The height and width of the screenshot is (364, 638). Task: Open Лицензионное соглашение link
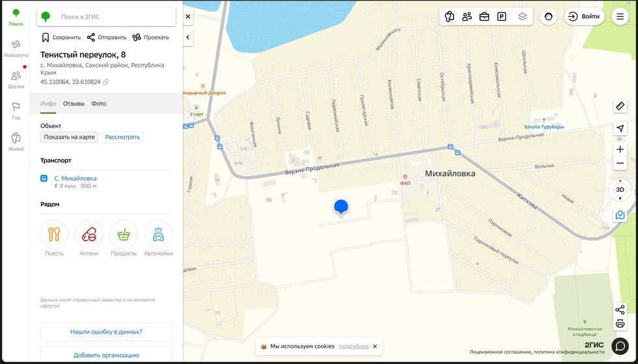click(500, 352)
